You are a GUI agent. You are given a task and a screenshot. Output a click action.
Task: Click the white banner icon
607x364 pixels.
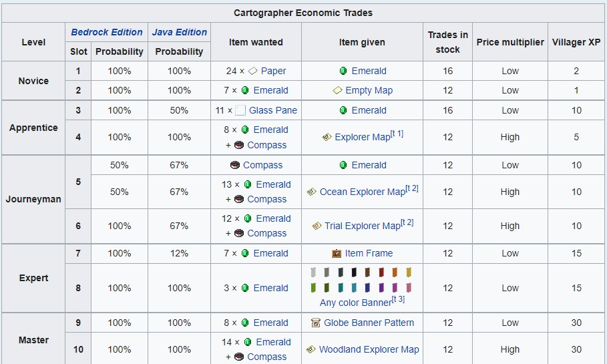tap(313, 272)
